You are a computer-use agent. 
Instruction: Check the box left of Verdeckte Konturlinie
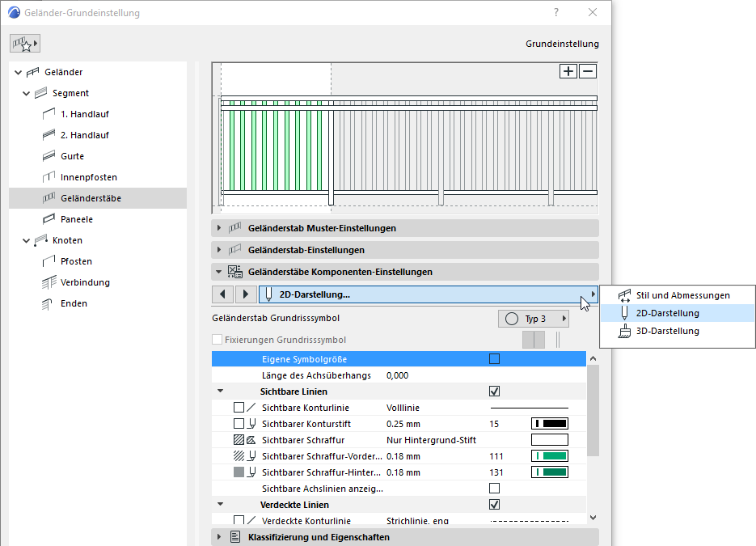tap(239, 520)
